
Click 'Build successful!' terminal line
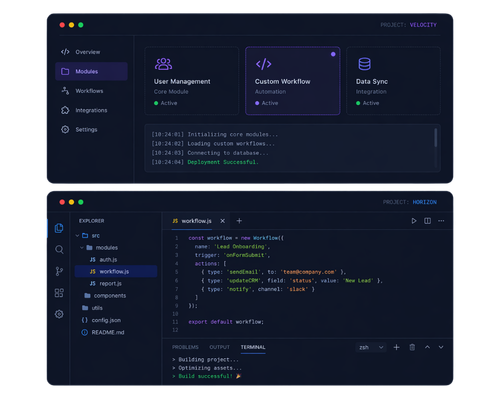pyautogui.click(x=206, y=376)
